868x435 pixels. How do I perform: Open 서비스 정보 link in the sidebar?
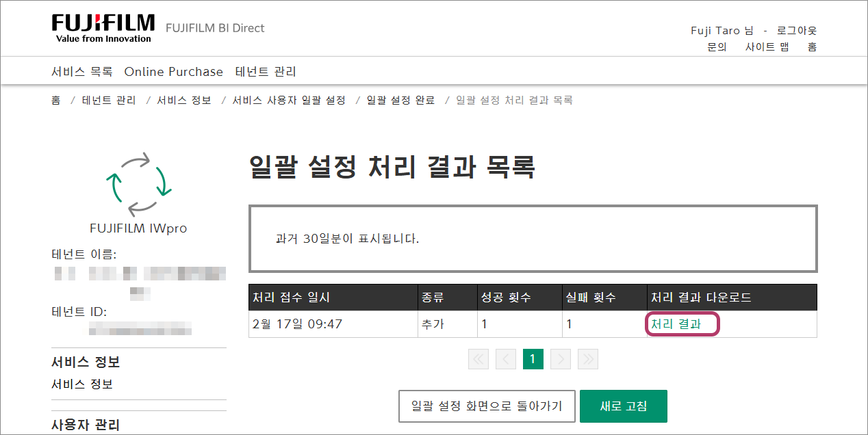point(82,384)
